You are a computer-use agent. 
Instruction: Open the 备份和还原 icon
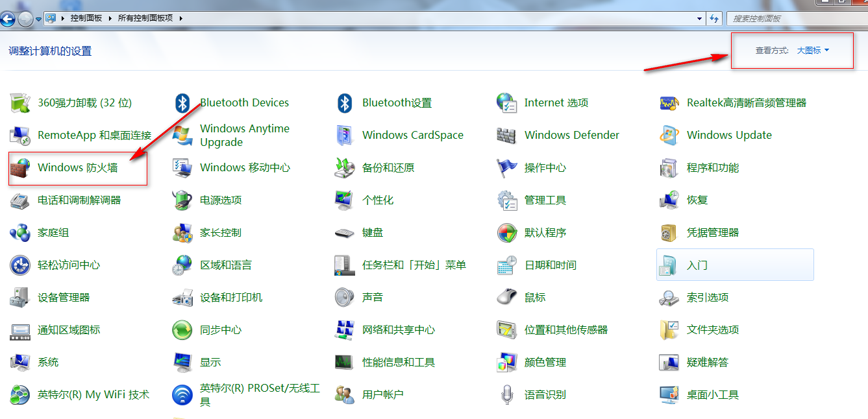coord(345,167)
